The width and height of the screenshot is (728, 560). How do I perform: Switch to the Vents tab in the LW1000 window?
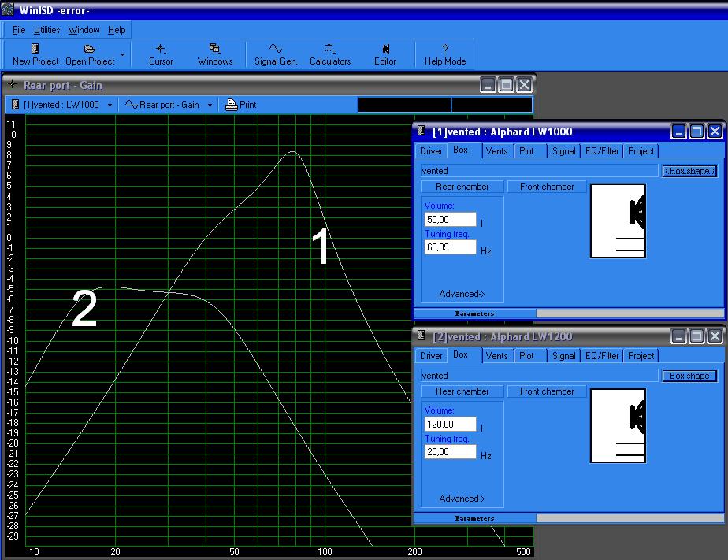coord(496,151)
